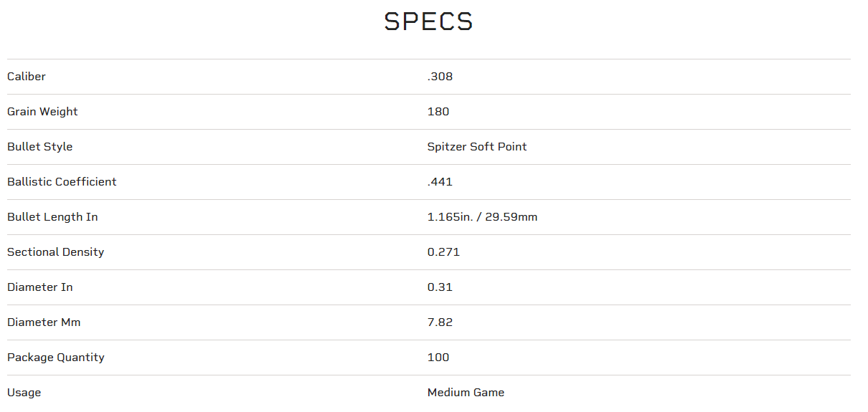Image resolution: width=868 pixels, height=412 pixels.
Task: Click the 0.31 diameter value
Action: click(440, 287)
